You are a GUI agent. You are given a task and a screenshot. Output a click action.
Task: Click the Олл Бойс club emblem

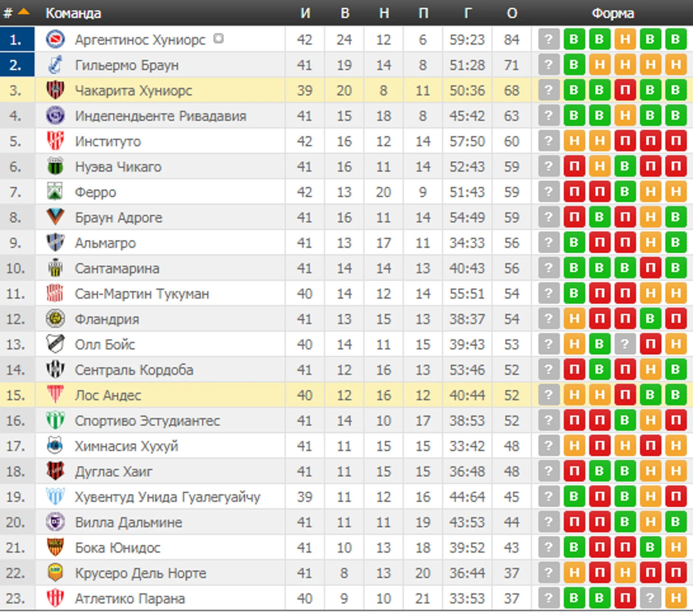[x=56, y=344]
